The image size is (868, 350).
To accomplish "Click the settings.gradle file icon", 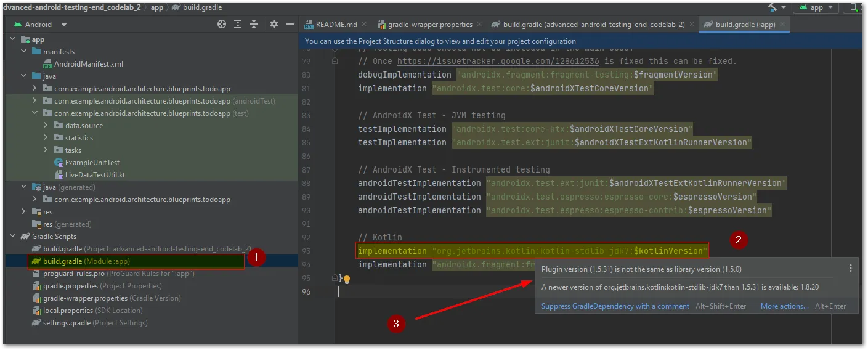I will 36,322.
